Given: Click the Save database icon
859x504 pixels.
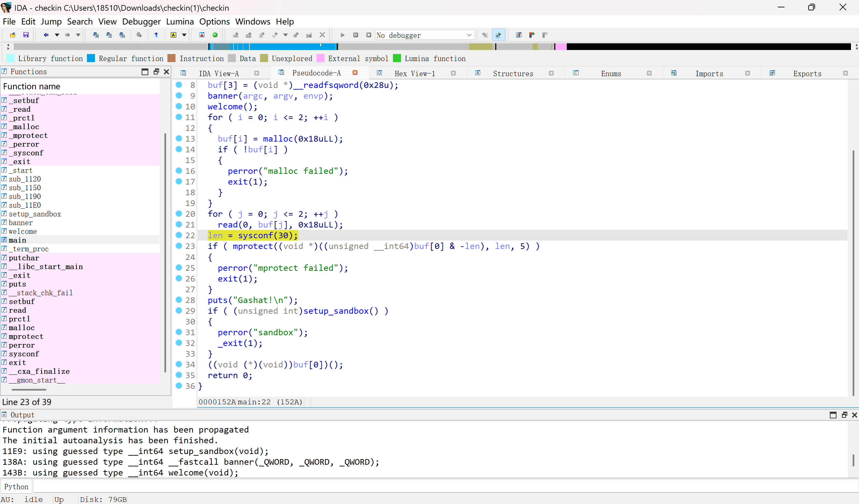Looking at the screenshot, I should coord(26,35).
